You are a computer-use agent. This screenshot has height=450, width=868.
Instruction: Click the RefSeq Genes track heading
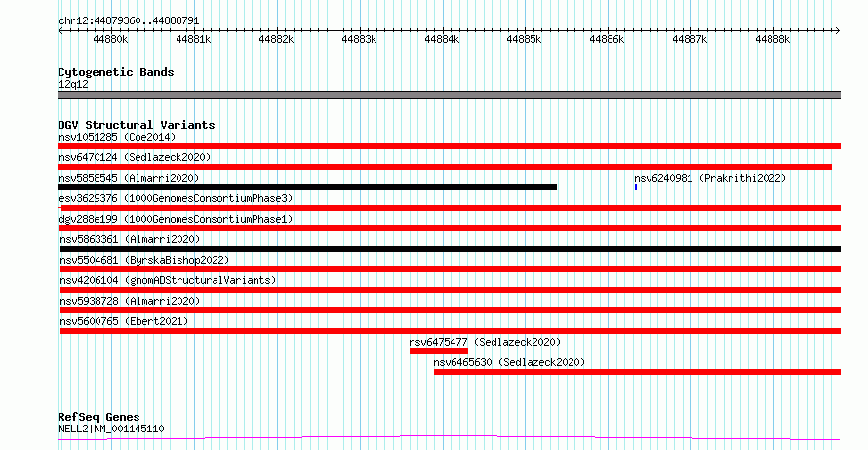(99, 417)
